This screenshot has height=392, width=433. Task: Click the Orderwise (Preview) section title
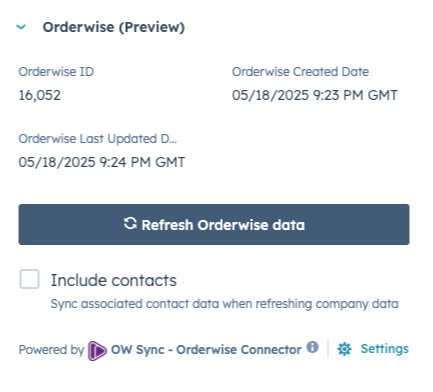tap(114, 27)
